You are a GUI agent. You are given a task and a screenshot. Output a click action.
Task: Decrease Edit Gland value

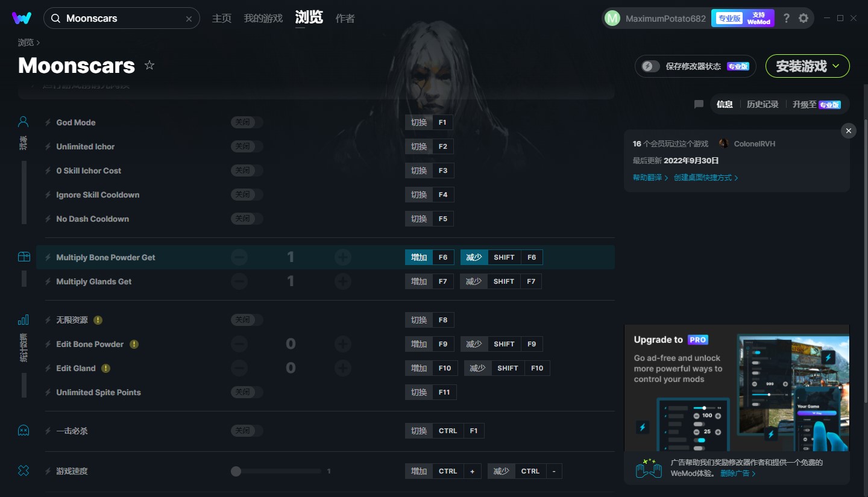tap(239, 368)
